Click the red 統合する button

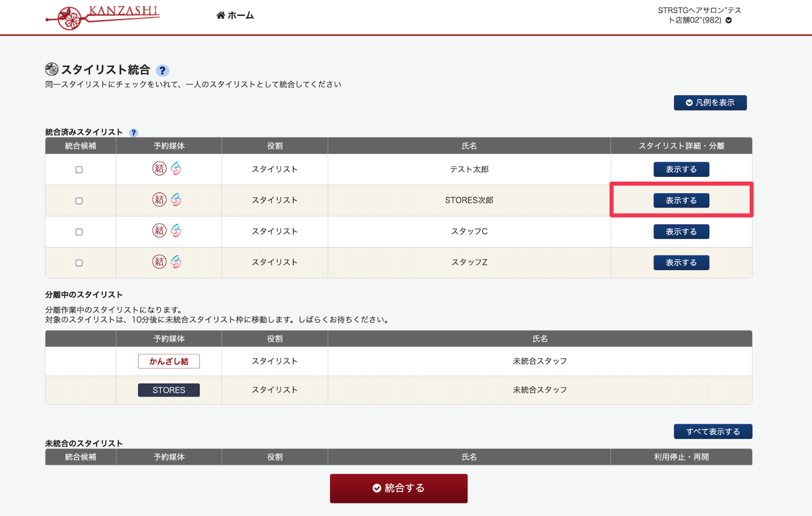pyautogui.click(x=399, y=488)
